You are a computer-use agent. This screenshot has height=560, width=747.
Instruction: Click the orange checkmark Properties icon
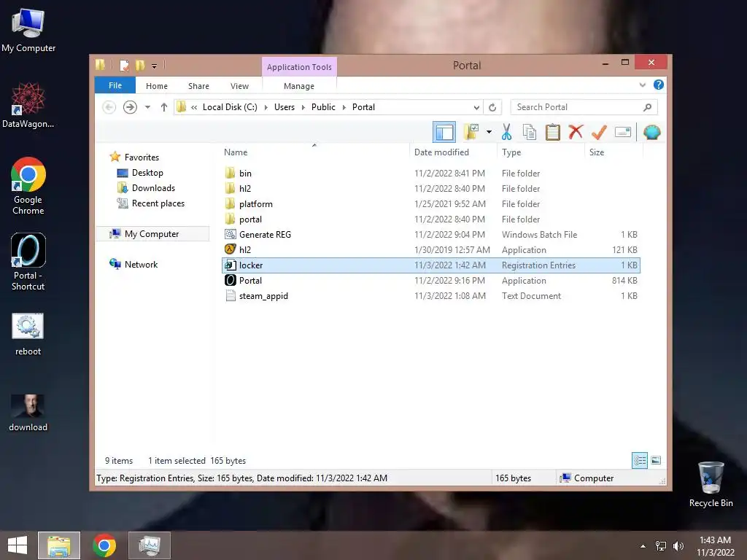coord(599,132)
